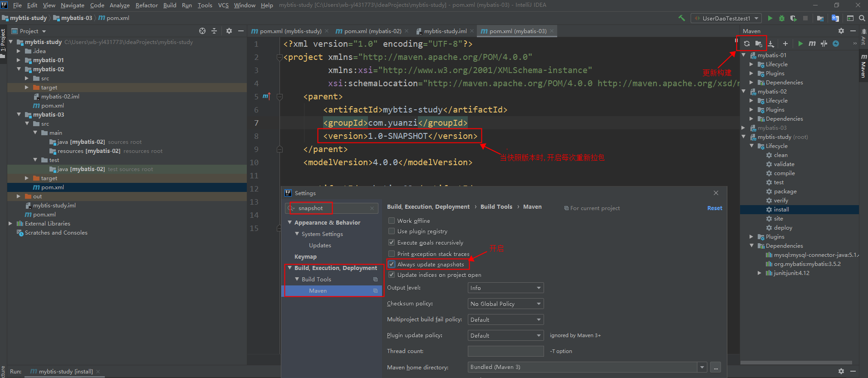This screenshot has width=868, height=378.
Task: Collapse mybatis-03 folder in Project tree
Action: (x=19, y=114)
